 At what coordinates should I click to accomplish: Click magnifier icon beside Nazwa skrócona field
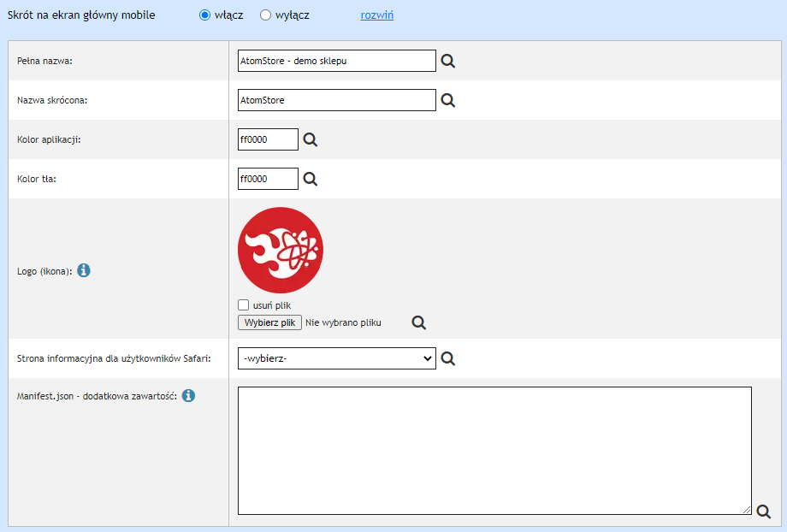(447, 100)
